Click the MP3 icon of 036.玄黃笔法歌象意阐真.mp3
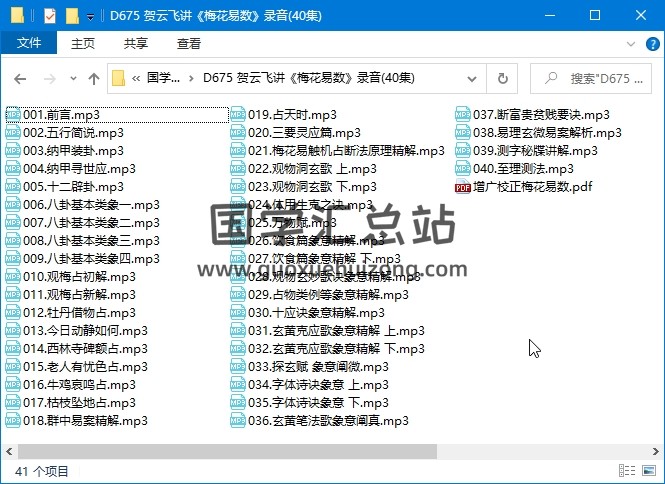Viewport: 665px width, 484px height. (238, 420)
